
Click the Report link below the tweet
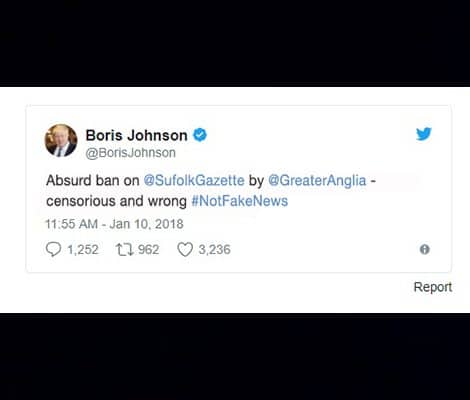click(433, 287)
